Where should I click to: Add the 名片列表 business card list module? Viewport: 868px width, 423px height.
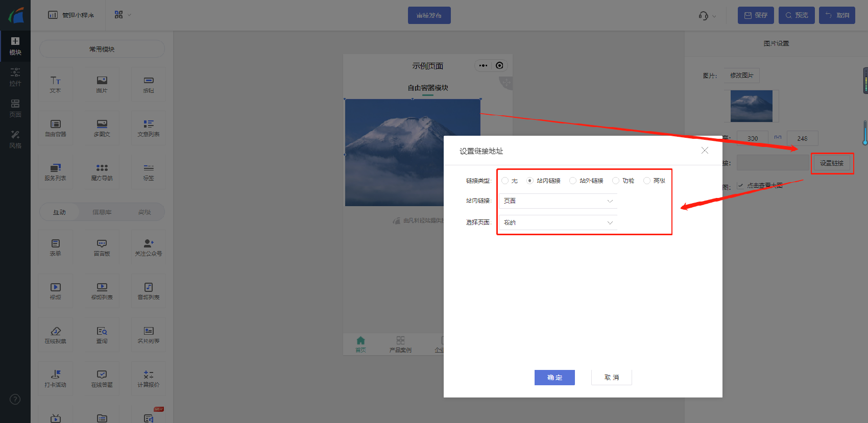point(149,335)
